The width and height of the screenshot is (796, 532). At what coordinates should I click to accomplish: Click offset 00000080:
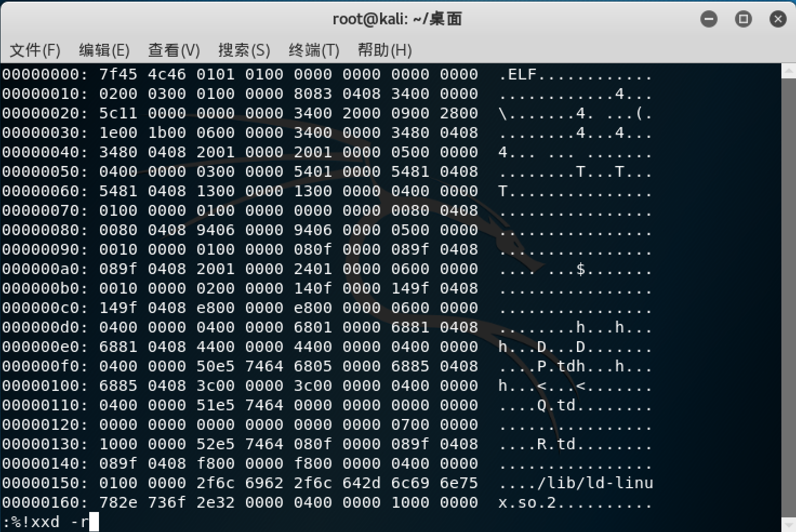click(x=45, y=230)
